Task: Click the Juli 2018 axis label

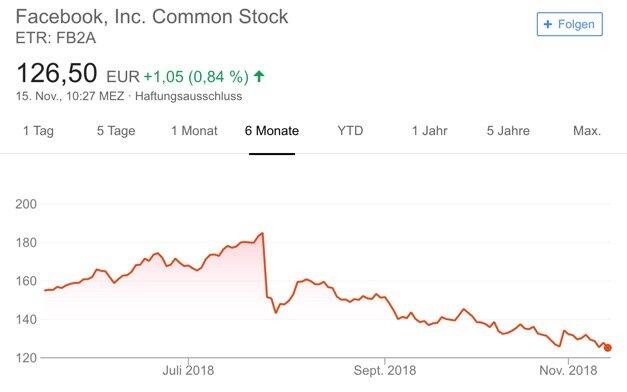Action: [188, 370]
